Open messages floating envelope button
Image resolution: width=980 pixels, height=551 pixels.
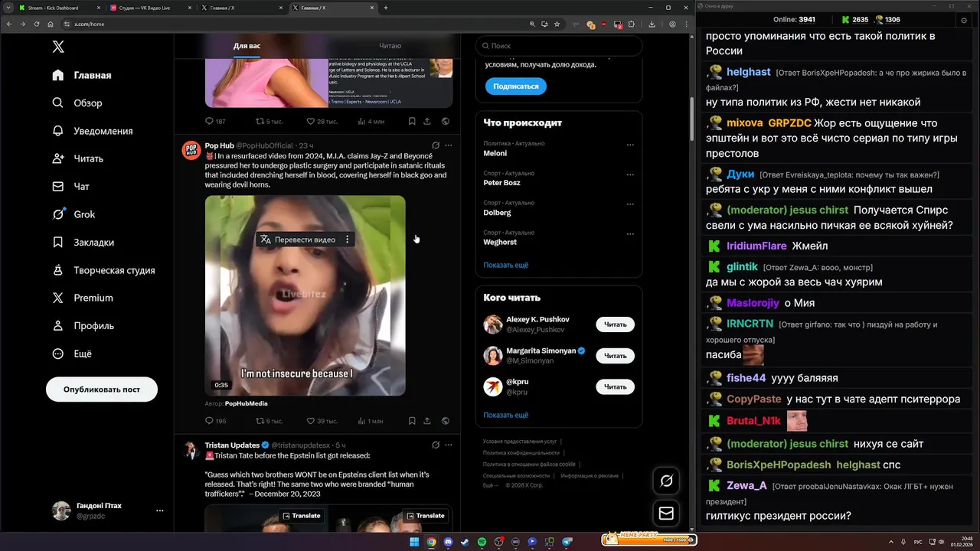[666, 514]
